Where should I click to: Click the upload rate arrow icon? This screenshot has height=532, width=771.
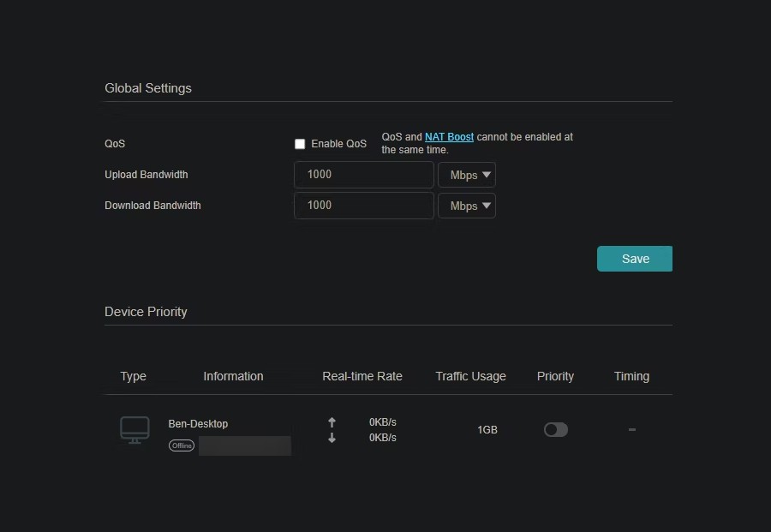(332, 421)
